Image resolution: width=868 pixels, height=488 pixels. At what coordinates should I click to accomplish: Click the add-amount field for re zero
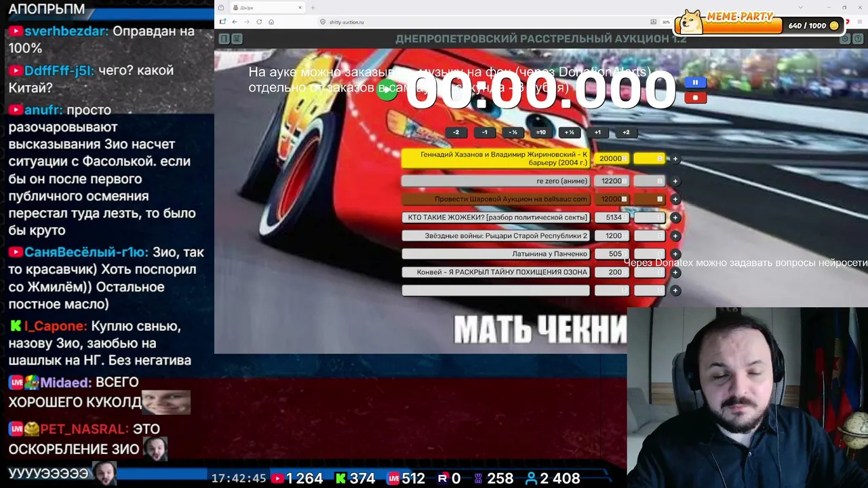pyautogui.click(x=650, y=181)
